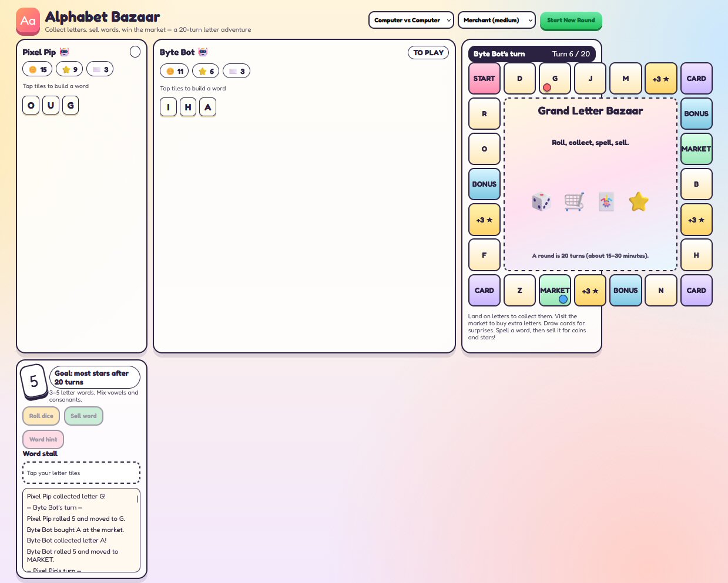This screenshot has height=583, width=728.
Task: Click the Sell word button
Action: (x=83, y=416)
